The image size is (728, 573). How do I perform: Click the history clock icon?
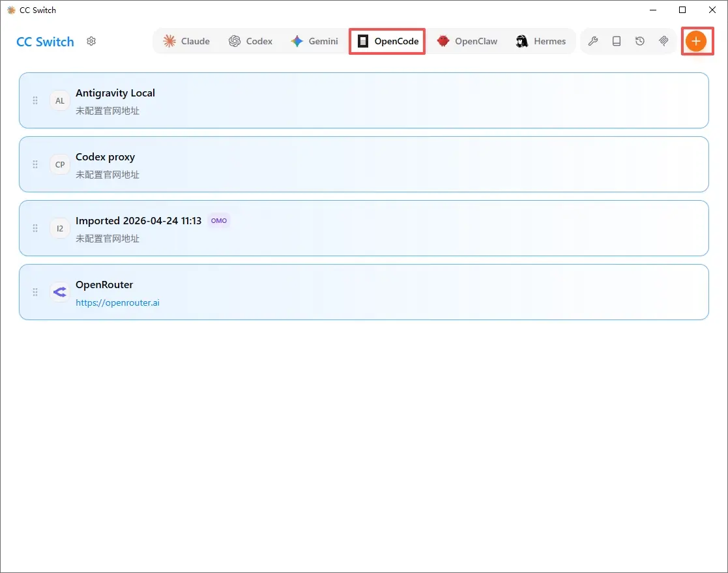[x=640, y=41]
